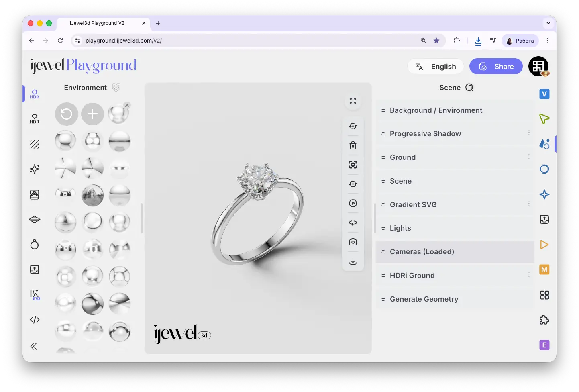Click the delete trash icon in viewer toolbar
Screen dimensions: 579x392
tap(353, 145)
